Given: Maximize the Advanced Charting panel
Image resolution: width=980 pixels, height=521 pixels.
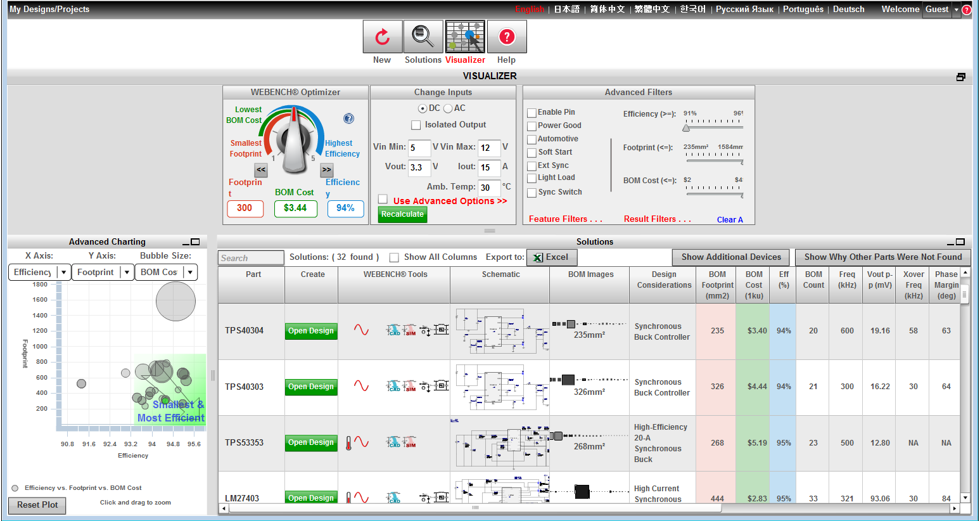Looking at the screenshot, I should tap(195, 241).
